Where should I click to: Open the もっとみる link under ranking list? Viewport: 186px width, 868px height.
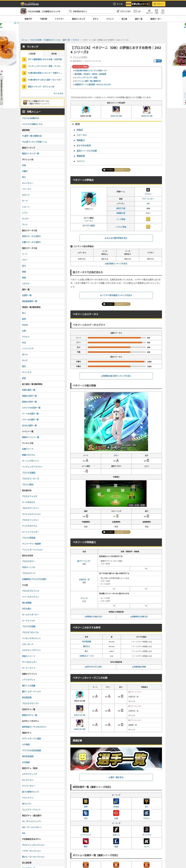pyautogui.click(x=58, y=93)
